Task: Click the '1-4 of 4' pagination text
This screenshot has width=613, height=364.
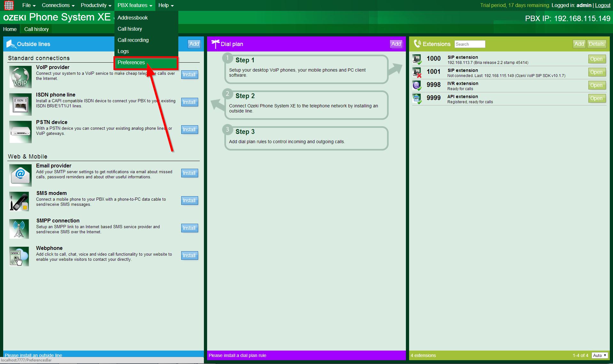Action: pos(580,355)
